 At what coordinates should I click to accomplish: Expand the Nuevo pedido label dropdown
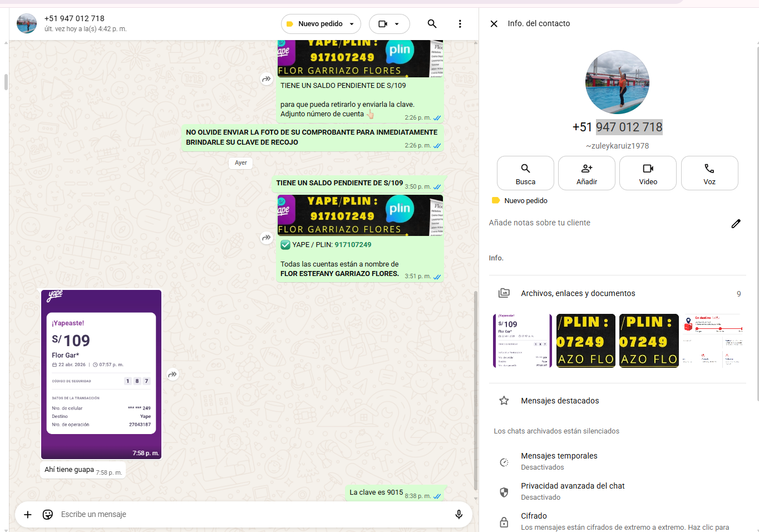pyautogui.click(x=321, y=24)
